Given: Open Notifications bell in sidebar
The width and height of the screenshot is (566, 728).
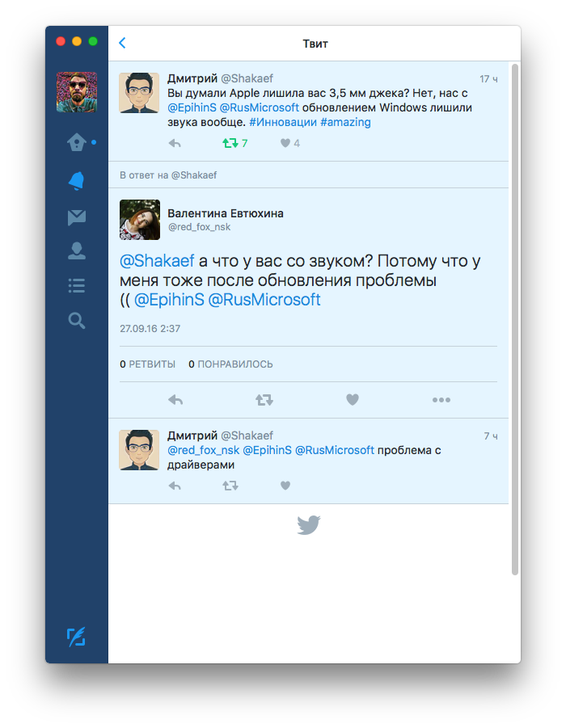Looking at the screenshot, I should click(x=77, y=181).
